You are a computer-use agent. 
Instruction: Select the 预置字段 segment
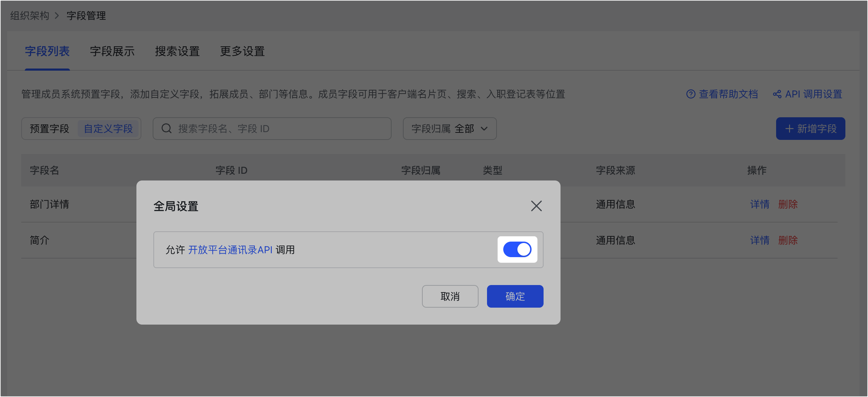click(49, 129)
